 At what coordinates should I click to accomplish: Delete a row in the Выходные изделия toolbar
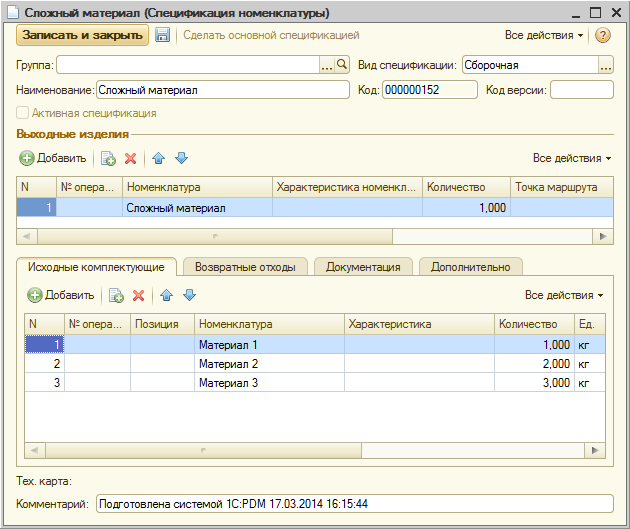point(131,158)
